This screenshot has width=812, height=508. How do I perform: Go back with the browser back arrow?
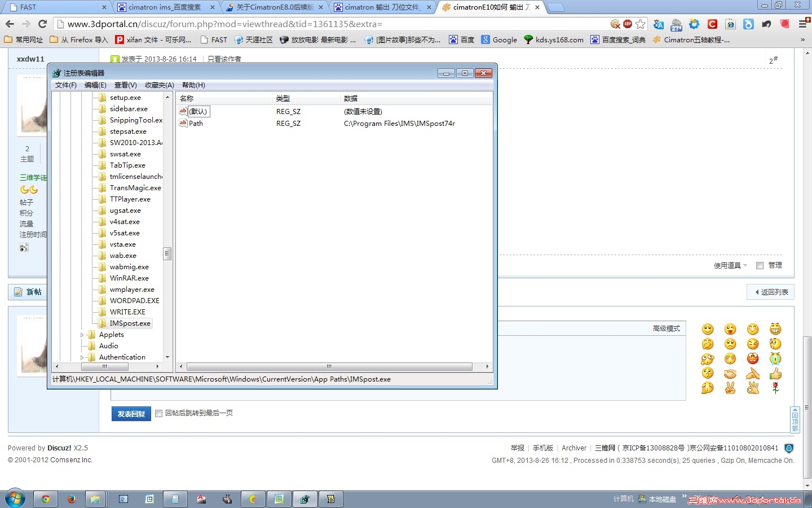[x=10, y=24]
